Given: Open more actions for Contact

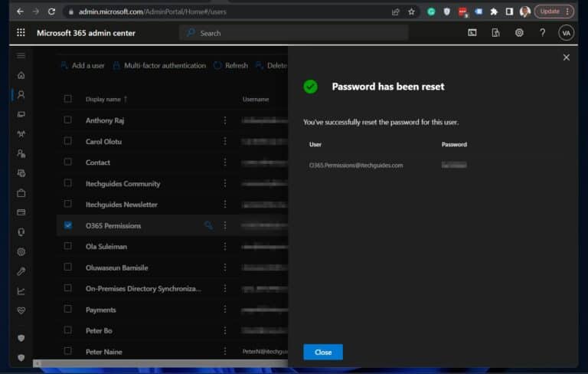Looking at the screenshot, I should 225,162.
